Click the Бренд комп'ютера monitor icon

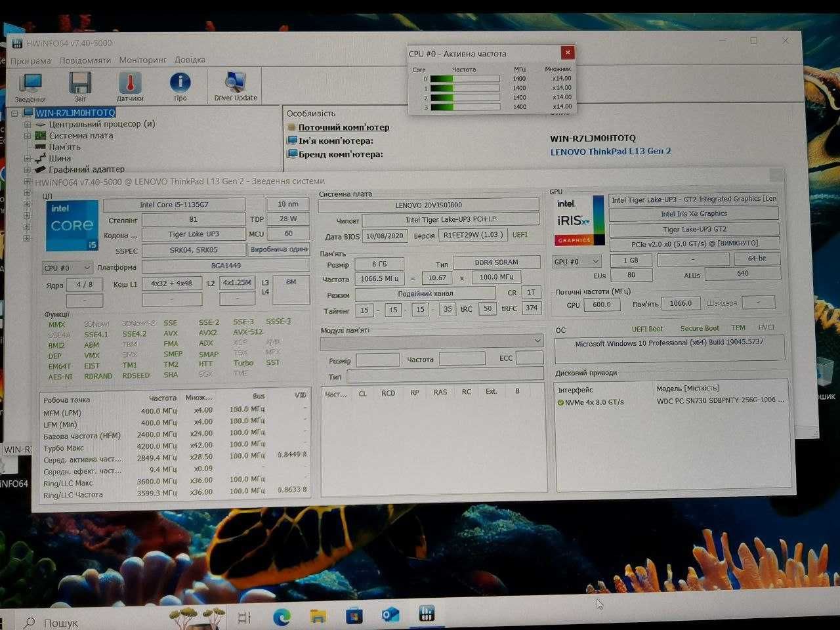coord(293,154)
